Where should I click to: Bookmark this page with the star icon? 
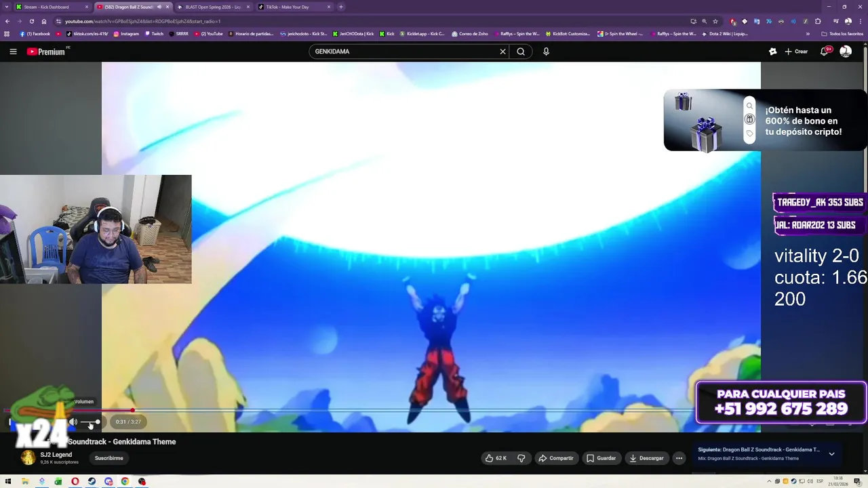click(x=715, y=21)
